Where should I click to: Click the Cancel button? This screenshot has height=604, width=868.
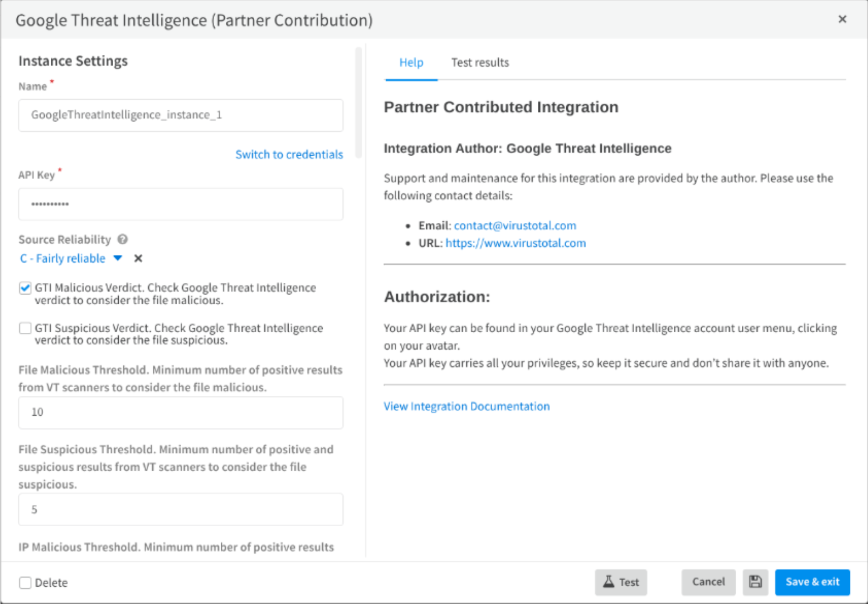click(708, 582)
